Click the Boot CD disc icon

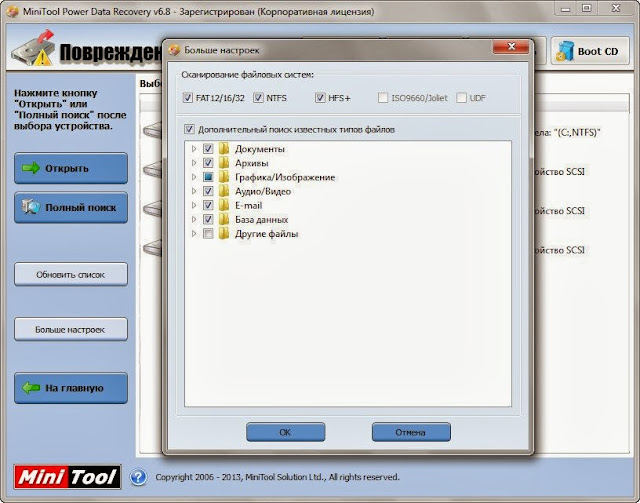(565, 51)
